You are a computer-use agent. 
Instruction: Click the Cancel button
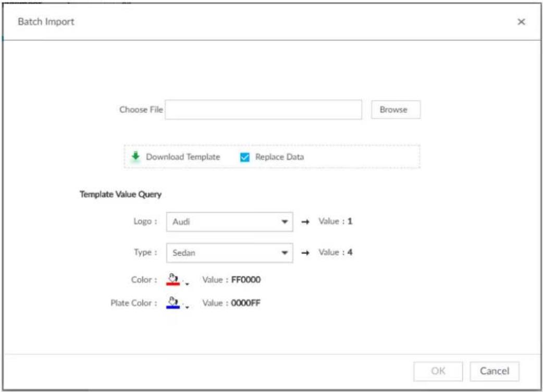coord(494,371)
